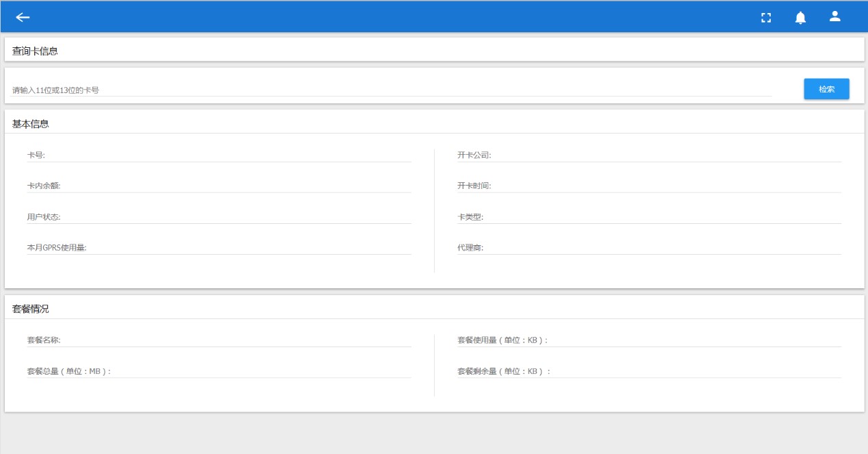The width and height of the screenshot is (868, 454).
Task: Open the notifications bell
Action: (800, 18)
